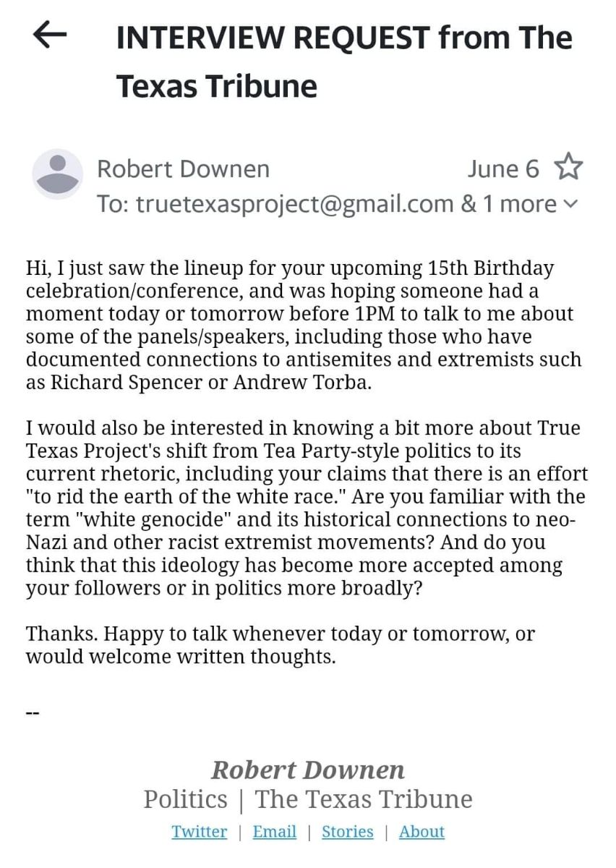The width and height of the screenshot is (616, 868).
Task: Tap the June 6 date stamp
Action: (x=503, y=169)
